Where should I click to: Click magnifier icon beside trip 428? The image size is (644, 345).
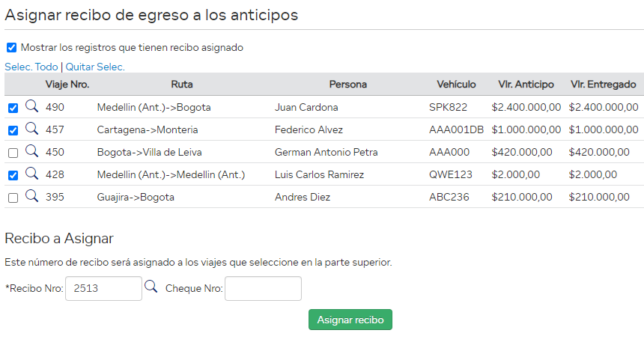click(x=31, y=174)
